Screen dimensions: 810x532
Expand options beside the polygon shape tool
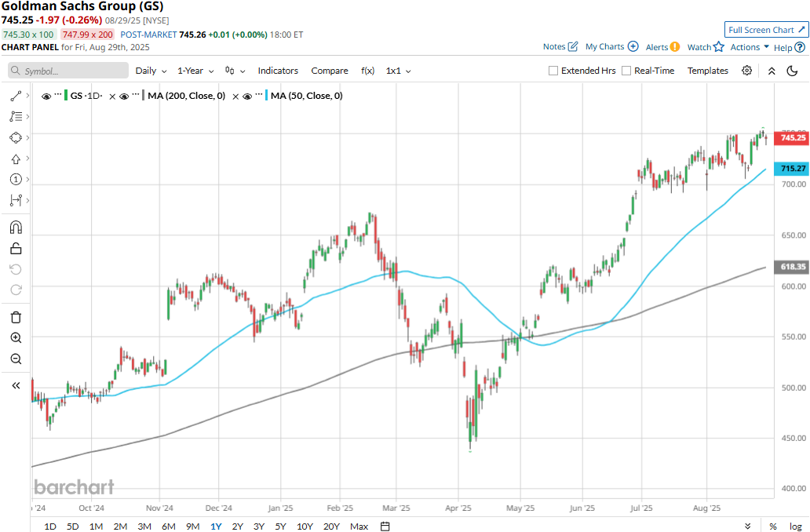click(27, 138)
